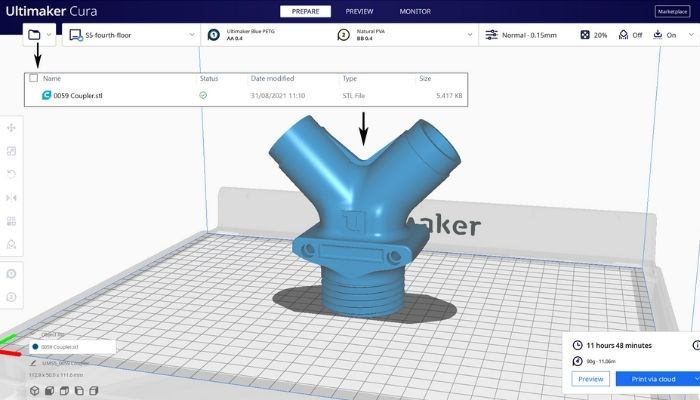Click the support Off icon
Viewport: 700px width, 400px height.
point(623,35)
